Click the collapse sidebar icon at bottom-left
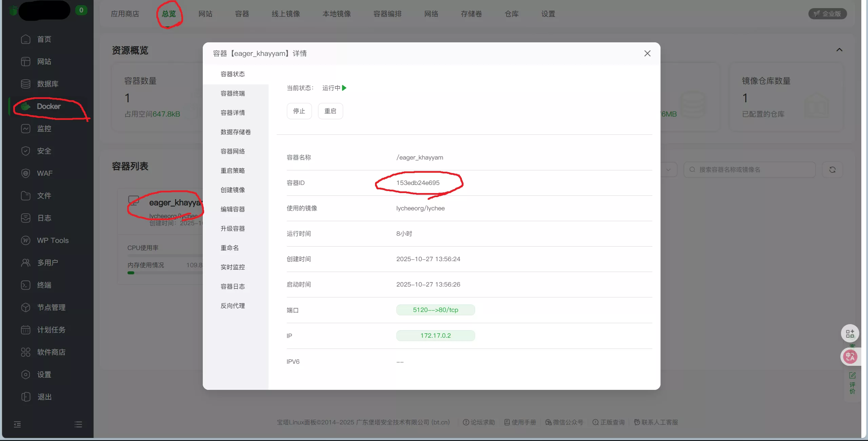The image size is (868, 441). tap(17, 424)
